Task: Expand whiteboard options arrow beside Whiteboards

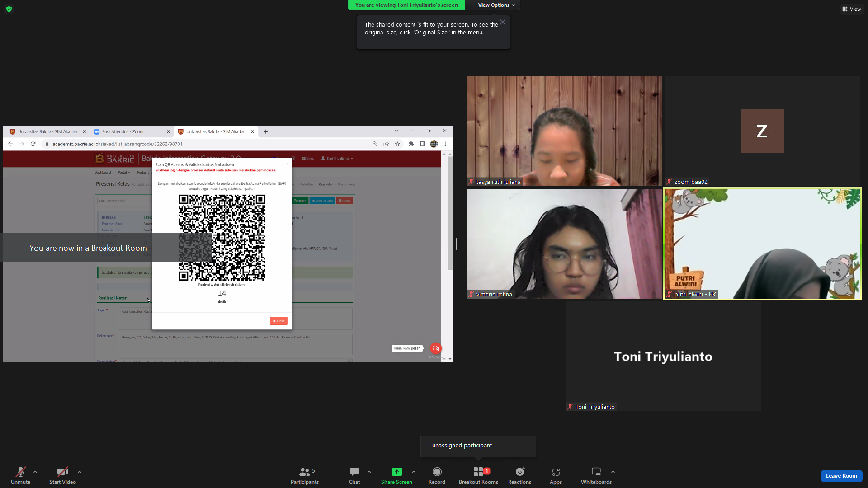Action: 613,472
